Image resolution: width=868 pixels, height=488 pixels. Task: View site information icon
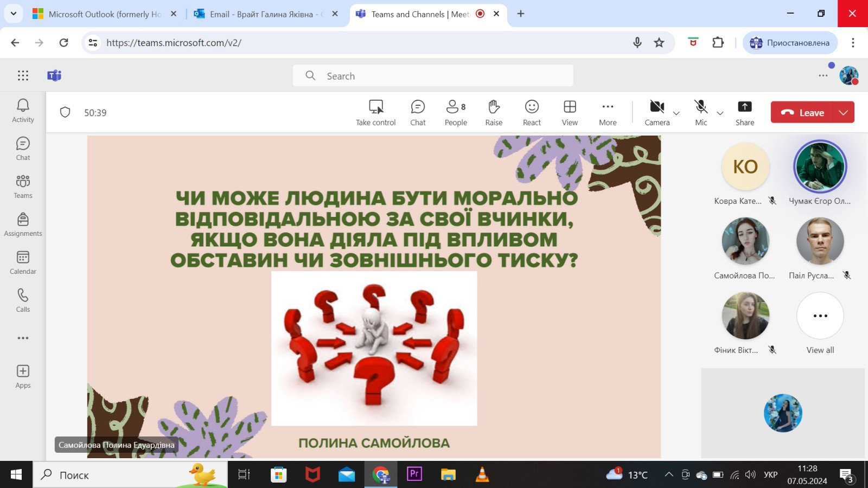pyautogui.click(x=93, y=42)
